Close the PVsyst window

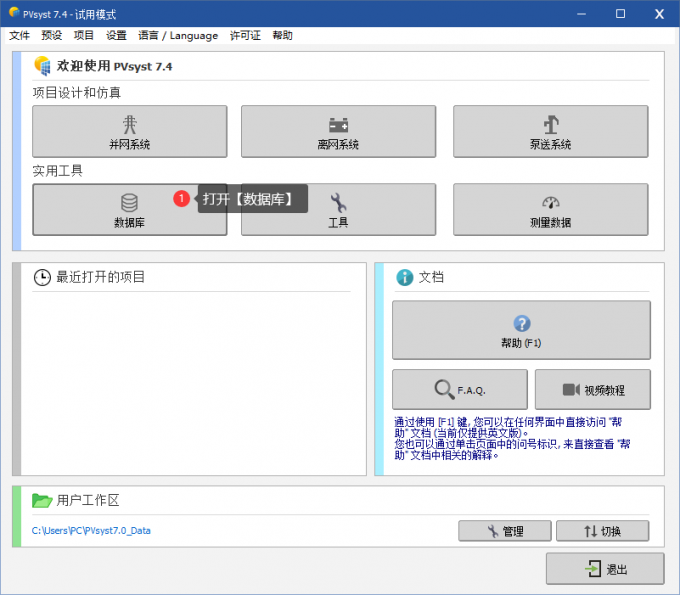[660, 14]
